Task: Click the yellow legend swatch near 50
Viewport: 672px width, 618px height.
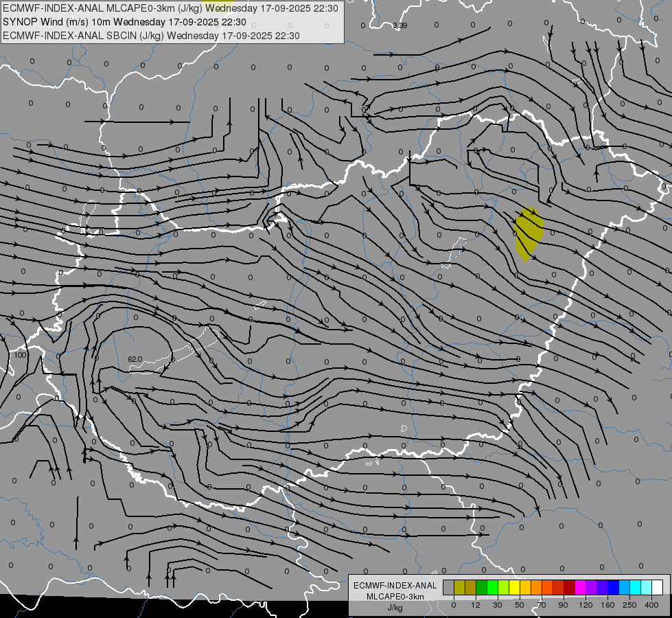Action: 514,587
